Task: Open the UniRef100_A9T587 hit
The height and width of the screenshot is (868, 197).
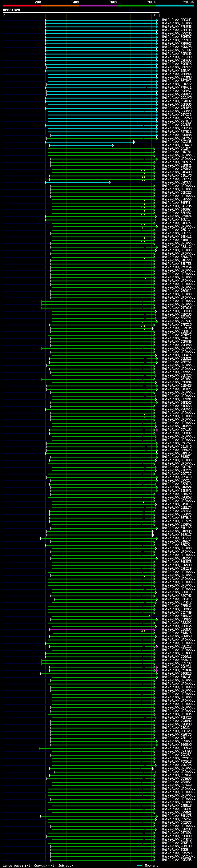Action: 177,321
